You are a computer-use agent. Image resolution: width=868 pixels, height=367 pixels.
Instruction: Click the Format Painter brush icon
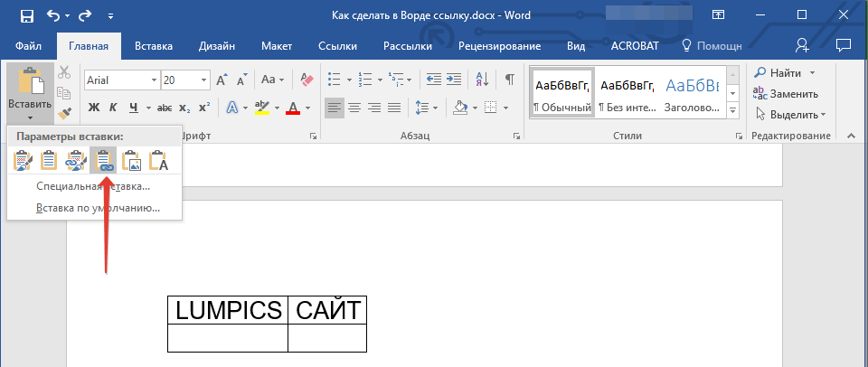tap(64, 114)
